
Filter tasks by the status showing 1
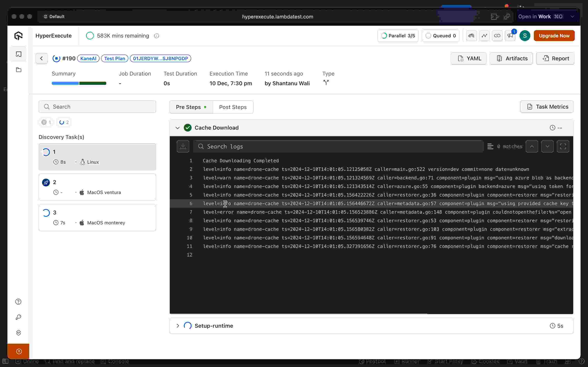[x=46, y=122]
